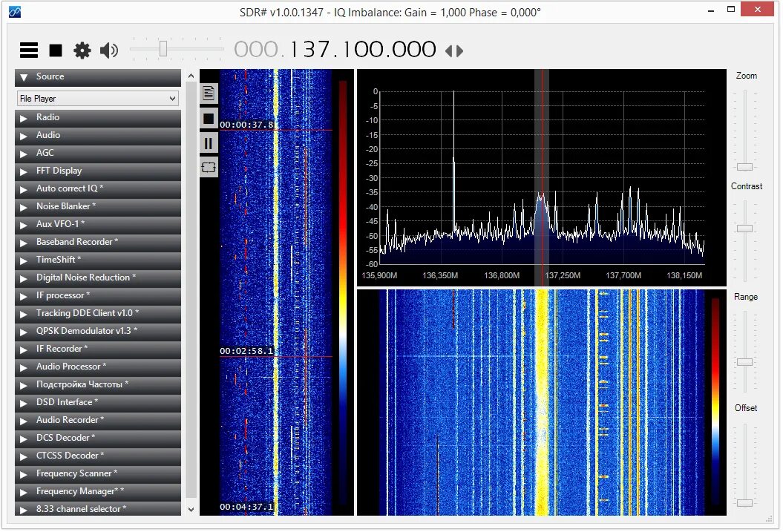Expand the IF Recorder panel

pyautogui.click(x=98, y=349)
